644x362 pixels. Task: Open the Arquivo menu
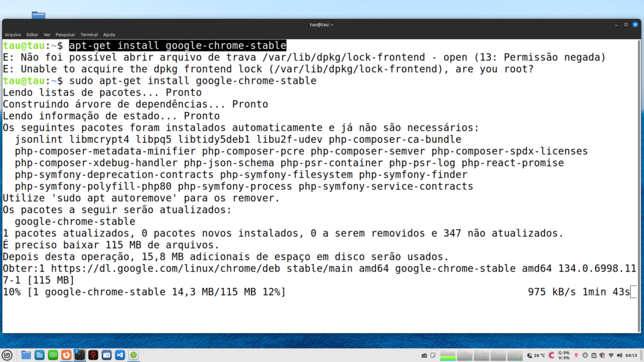coord(13,35)
